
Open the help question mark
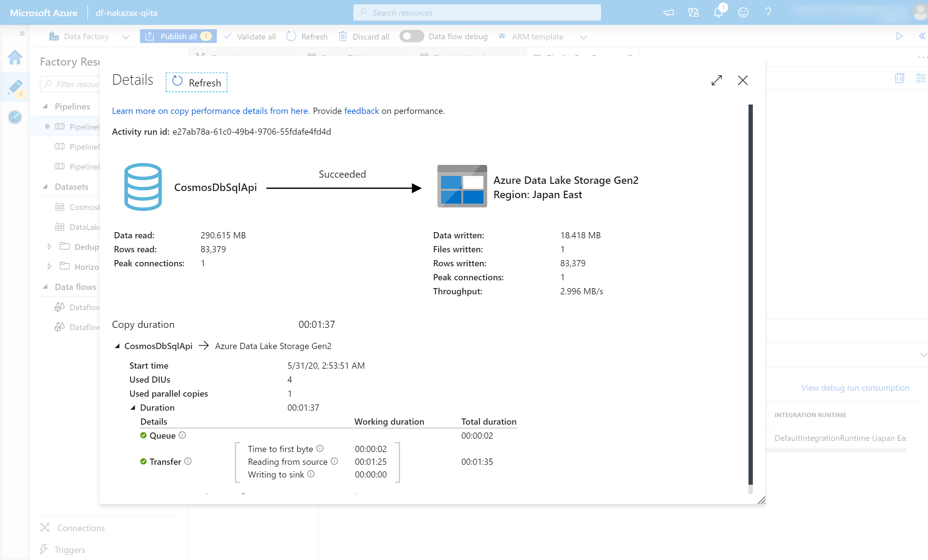coord(768,13)
